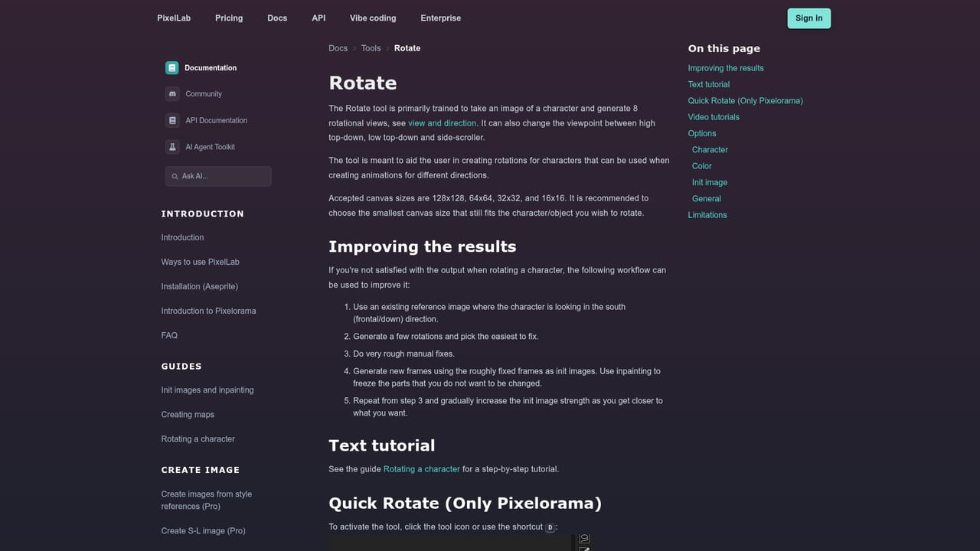Open the Pricing page

pos(229,18)
